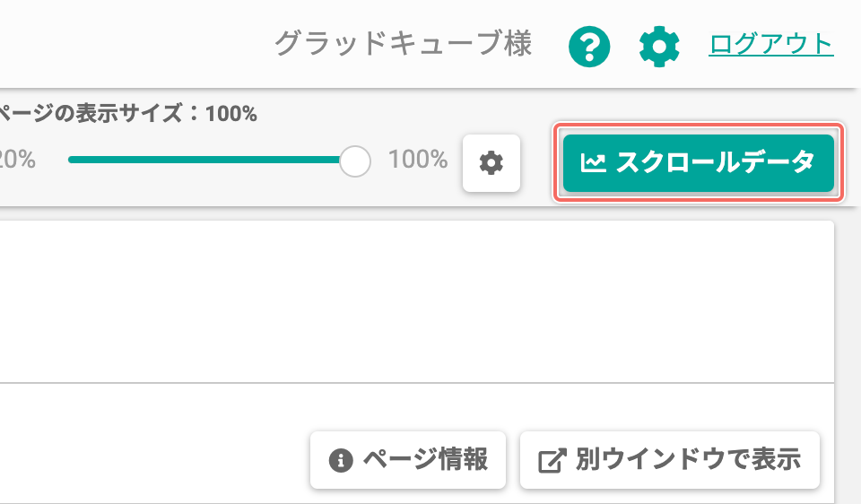Select 別ウインドウで表示 button
861x504 pixels.
[669, 459]
